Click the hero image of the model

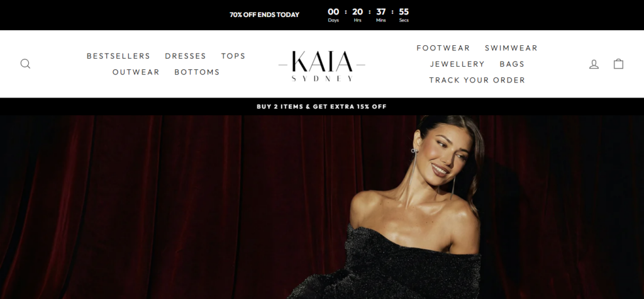pos(322,207)
